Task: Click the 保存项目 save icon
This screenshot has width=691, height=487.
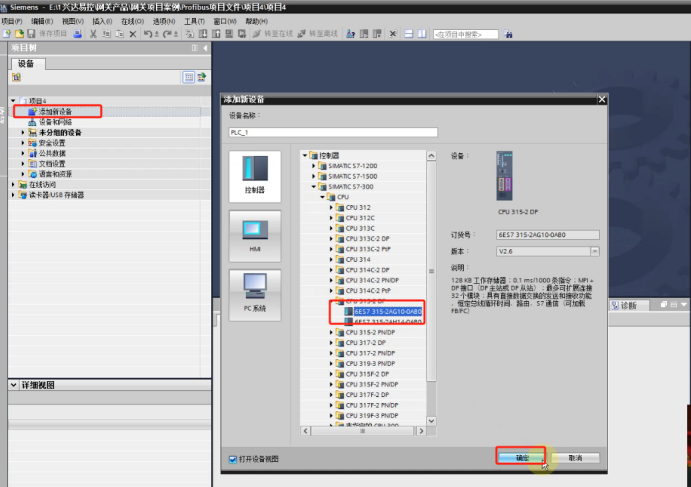Action: (x=31, y=34)
